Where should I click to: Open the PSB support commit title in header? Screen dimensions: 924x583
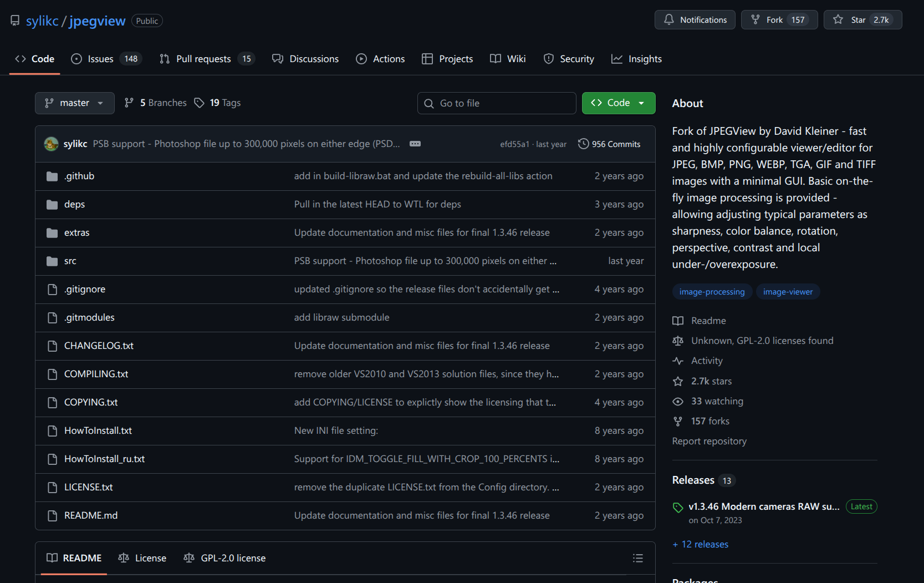[x=247, y=144]
